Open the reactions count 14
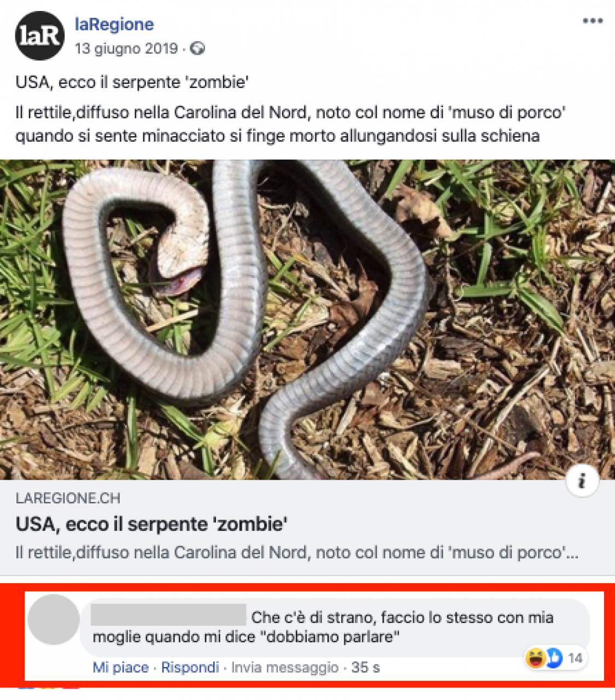This screenshot has height=700, width=615. [575, 658]
